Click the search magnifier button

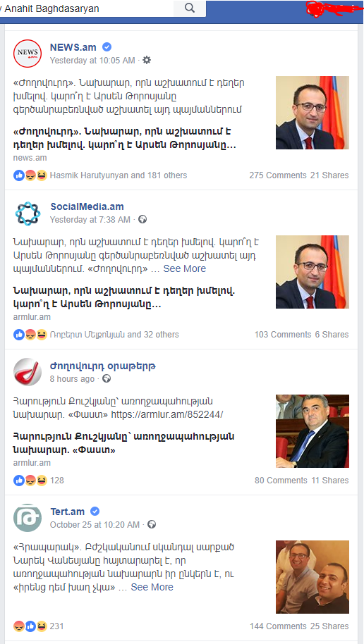pyautogui.click(x=190, y=8)
